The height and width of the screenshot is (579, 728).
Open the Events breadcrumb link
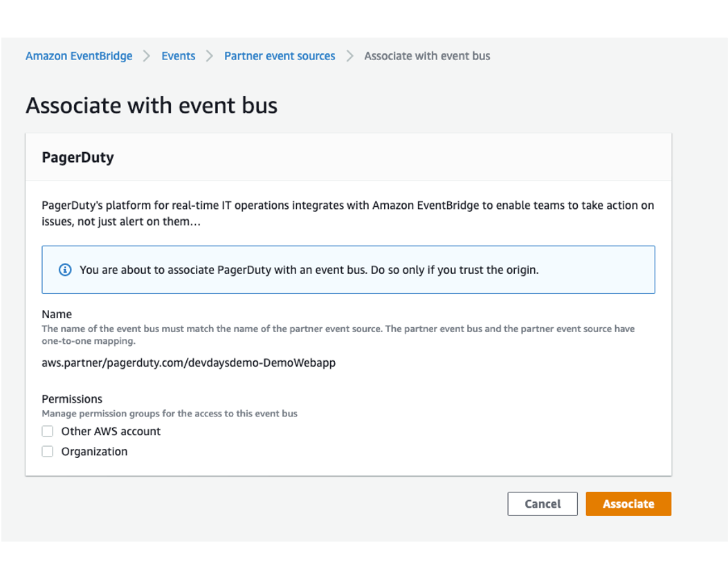click(x=179, y=56)
